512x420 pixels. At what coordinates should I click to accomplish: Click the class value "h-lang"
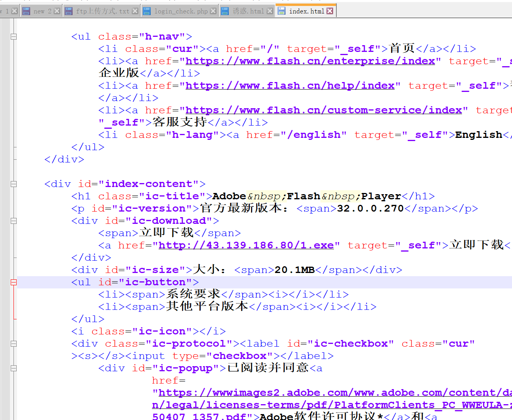pos(192,135)
